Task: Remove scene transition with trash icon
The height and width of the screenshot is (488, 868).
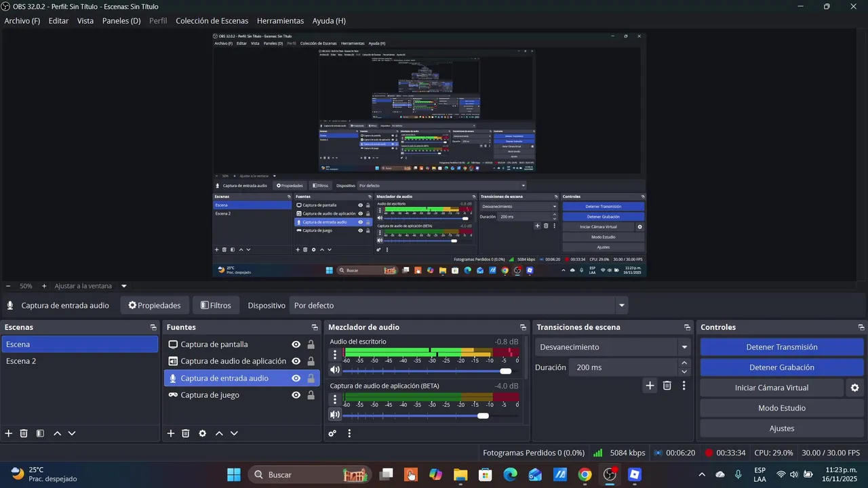Action: coord(667,386)
